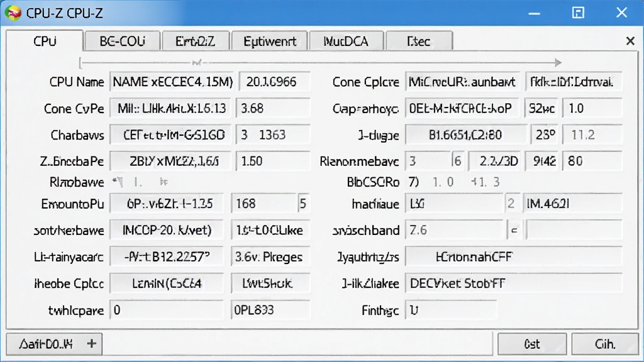This screenshot has width=644, height=362.
Task: Click the Z..BncebaPe value field
Action: (170, 162)
